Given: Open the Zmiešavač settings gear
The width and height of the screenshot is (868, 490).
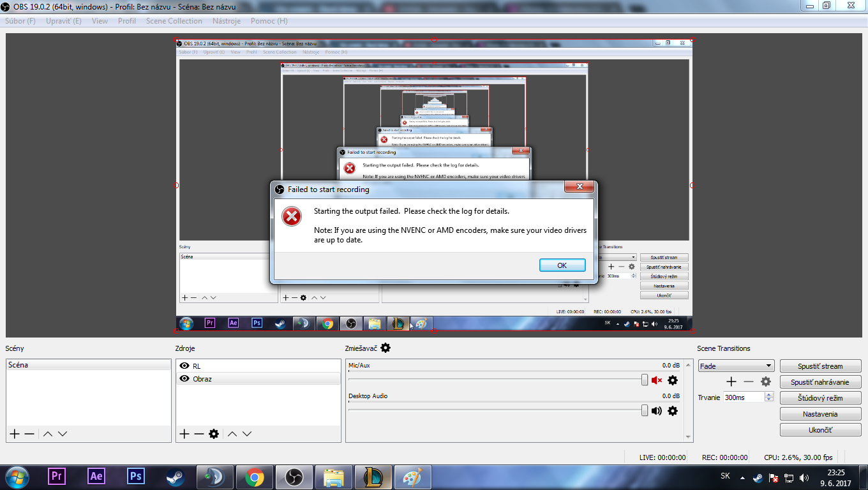Looking at the screenshot, I should 385,348.
